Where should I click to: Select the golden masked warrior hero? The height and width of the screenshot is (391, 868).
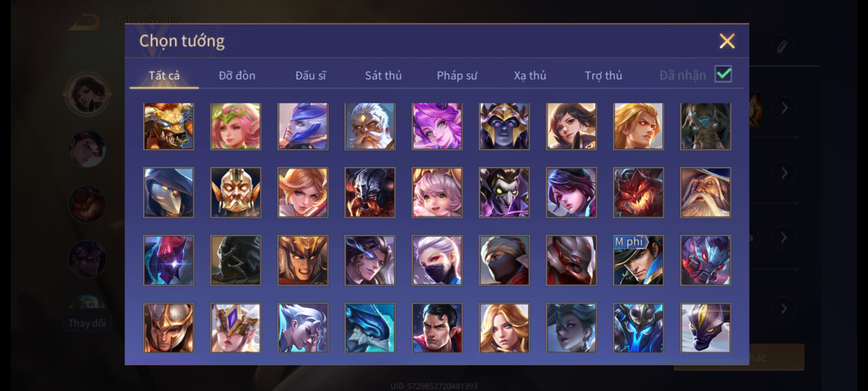(235, 192)
